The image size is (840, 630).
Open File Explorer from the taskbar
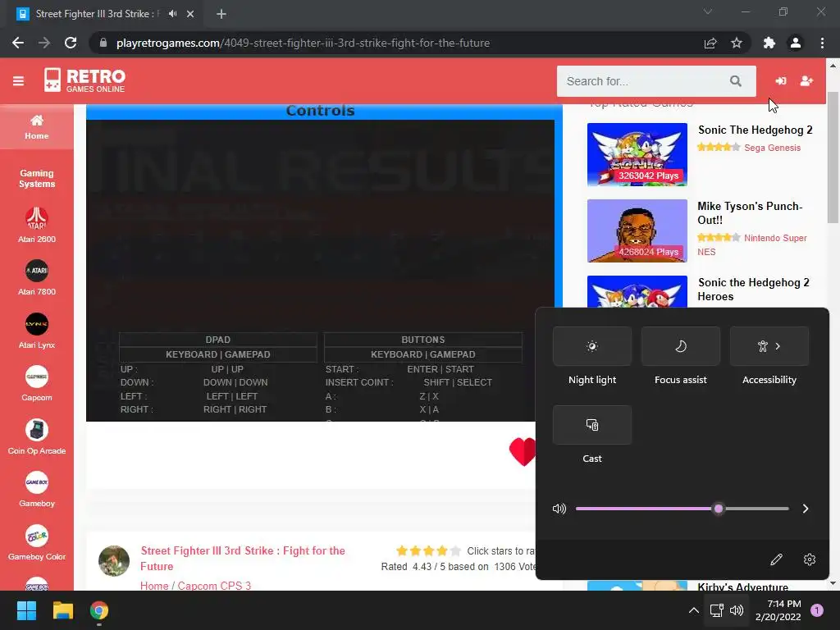pos(62,610)
